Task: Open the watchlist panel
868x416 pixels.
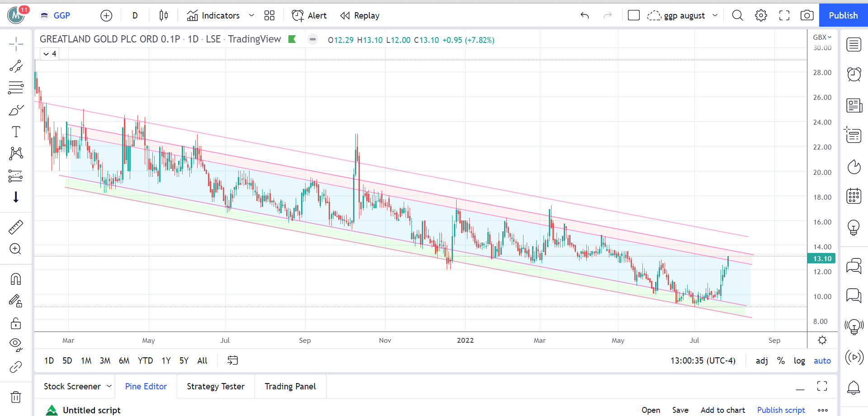Action: (854, 45)
